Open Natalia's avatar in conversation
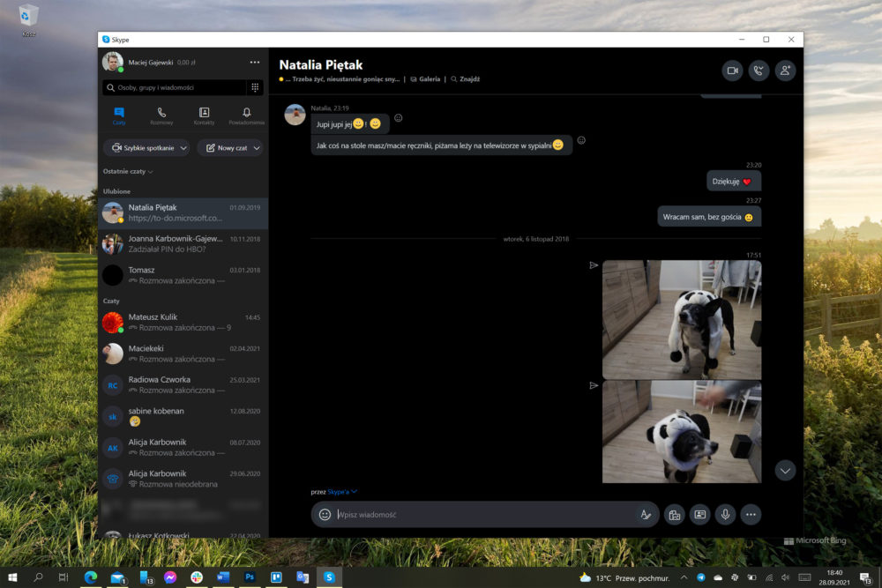This screenshot has height=588, width=882. pyautogui.click(x=295, y=115)
